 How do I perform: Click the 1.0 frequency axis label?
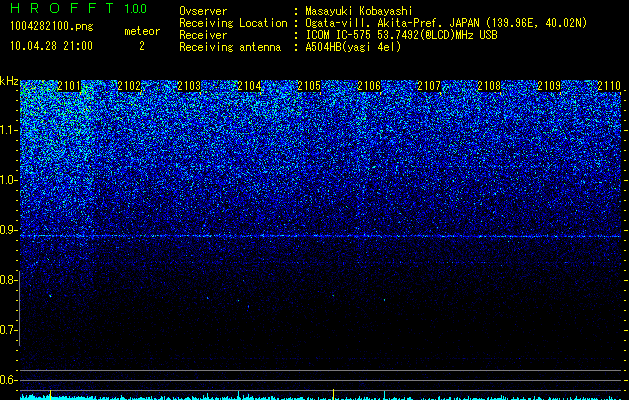[x=9, y=180]
